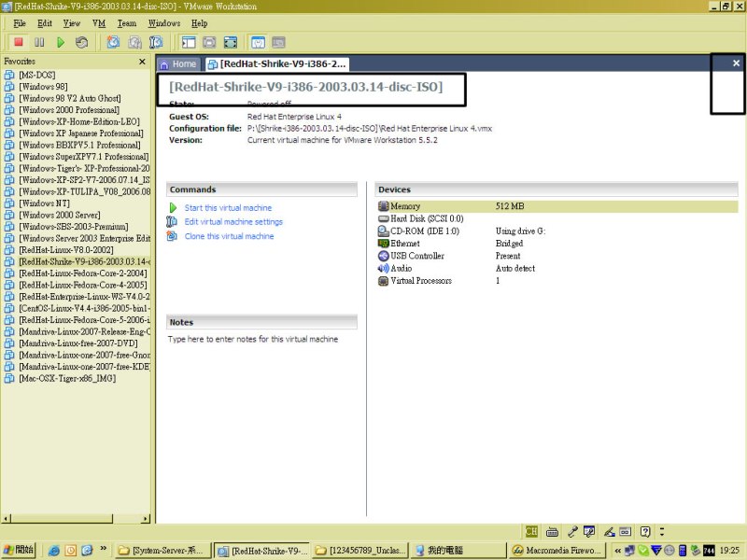This screenshot has height=560, width=747.
Task: Select [Windows 98] in Favorites
Action: click(43, 87)
